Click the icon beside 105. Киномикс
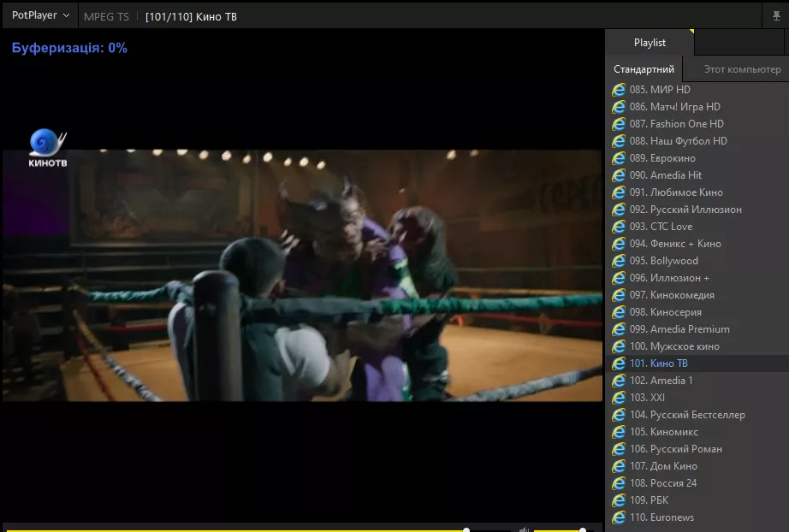 point(619,431)
